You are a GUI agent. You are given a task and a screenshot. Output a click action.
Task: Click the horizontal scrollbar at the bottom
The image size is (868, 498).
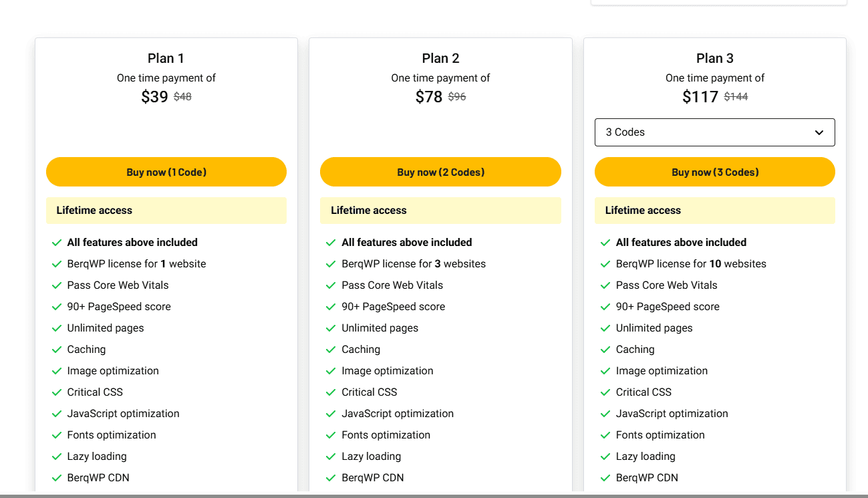(x=434, y=495)
